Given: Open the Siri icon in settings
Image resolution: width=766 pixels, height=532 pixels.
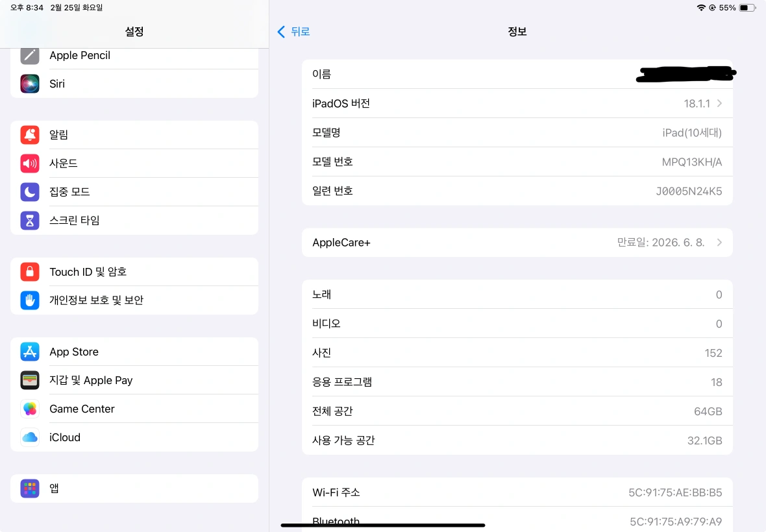Looking at the screenshot, I should pos(30,84).
